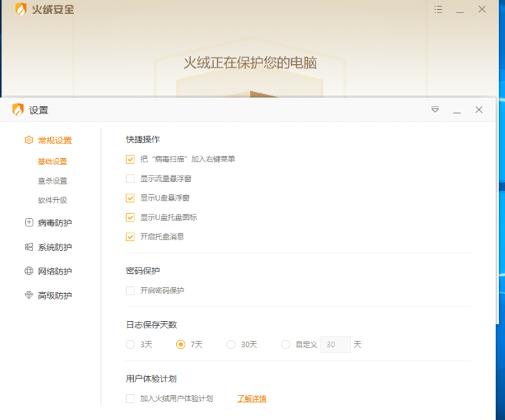This screenshot has height=420, width=505.
Task: Enable the 显示流量悬浮窗 checkbox
Action: point(130,178)
